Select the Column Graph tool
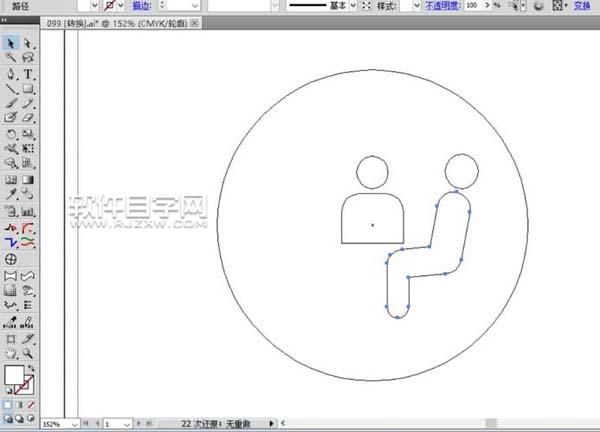This screenshot has width=600, height=432. point(28,211)
